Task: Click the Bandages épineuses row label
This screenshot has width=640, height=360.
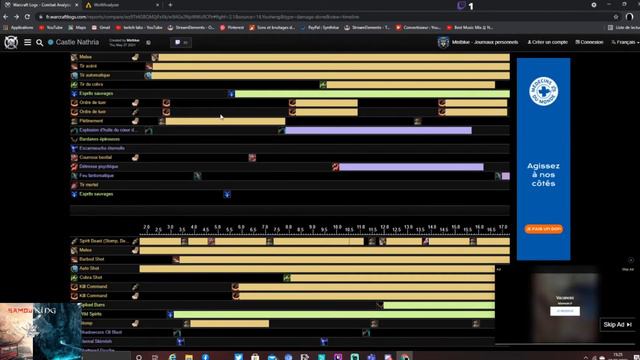Action: click(x=99, y=139)
